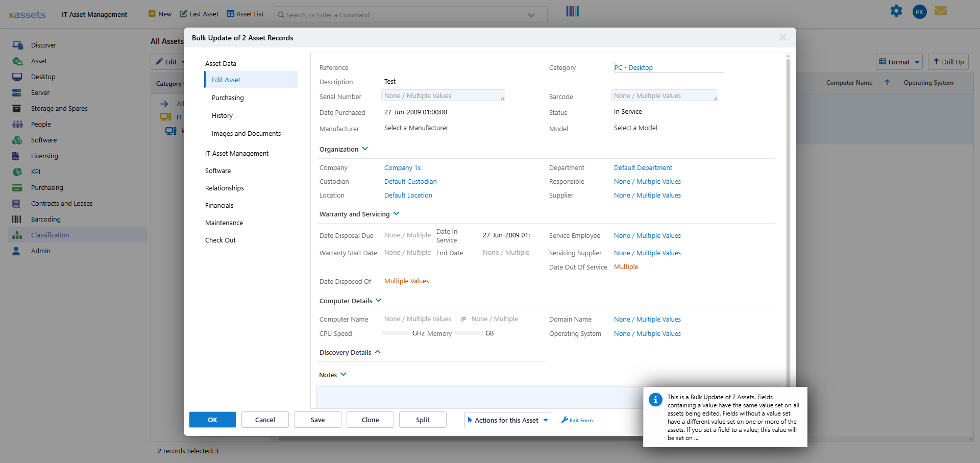This screenshot has height=463, width=980.
Task: Expand the Discovery Details section
Action: pos(378,352)
